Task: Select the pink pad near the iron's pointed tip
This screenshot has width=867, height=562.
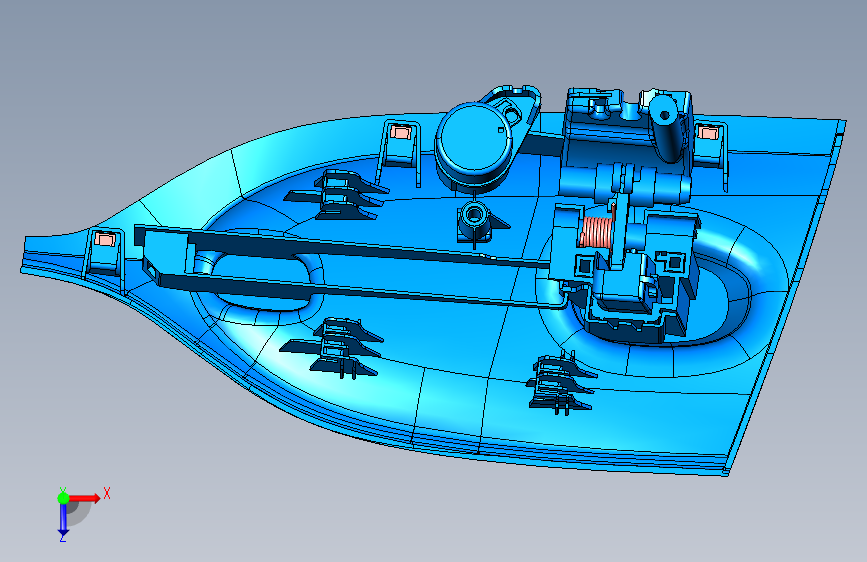Action: (105, 240)
